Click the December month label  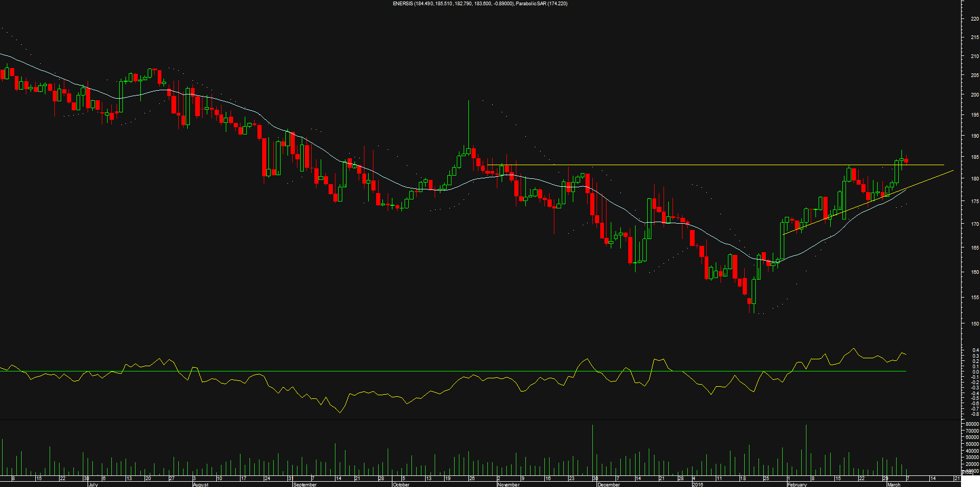click(609, 484)
